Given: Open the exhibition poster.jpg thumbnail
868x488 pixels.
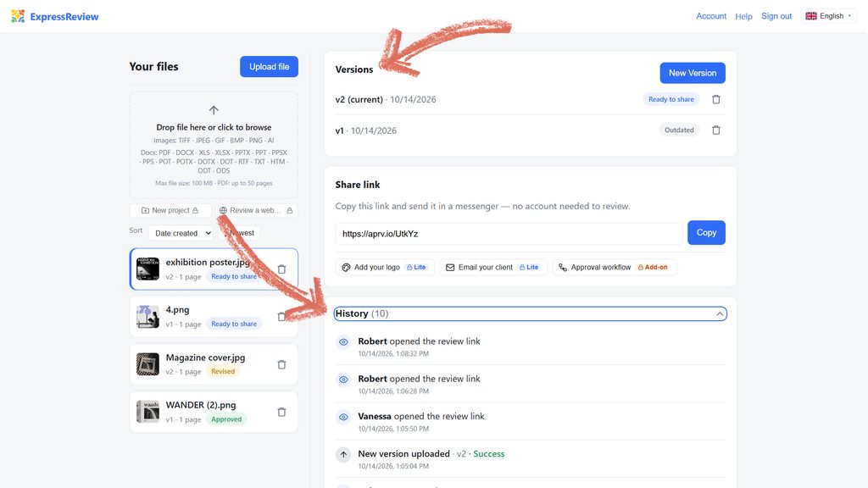Looking at the screenshot, I should pyautogui.click(x=147, y=269).
